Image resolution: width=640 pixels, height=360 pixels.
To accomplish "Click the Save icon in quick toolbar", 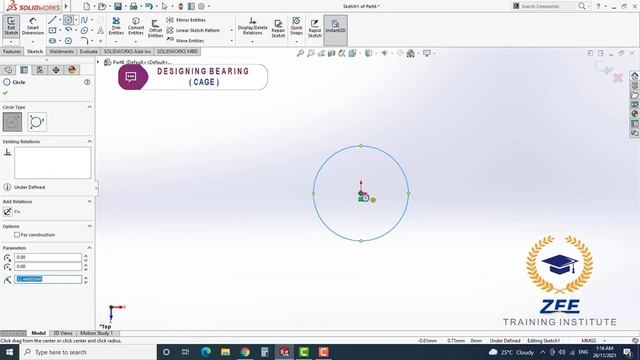I will click(x=118, y=6).
